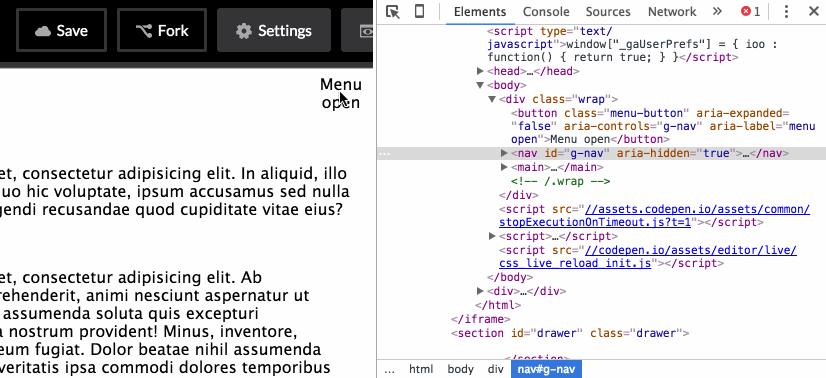Click the breadcrumb ellipsis at bottom left
Screen dimensions: 826x378
389,369
